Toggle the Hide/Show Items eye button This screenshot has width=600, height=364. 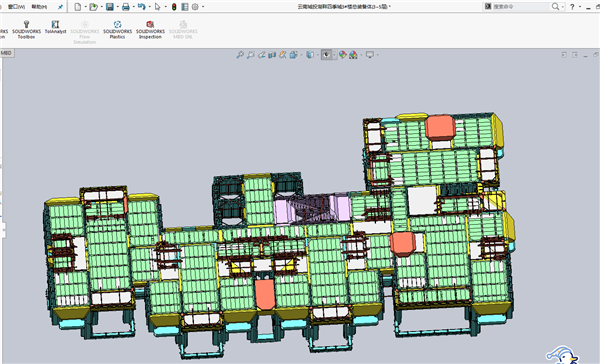326,55
